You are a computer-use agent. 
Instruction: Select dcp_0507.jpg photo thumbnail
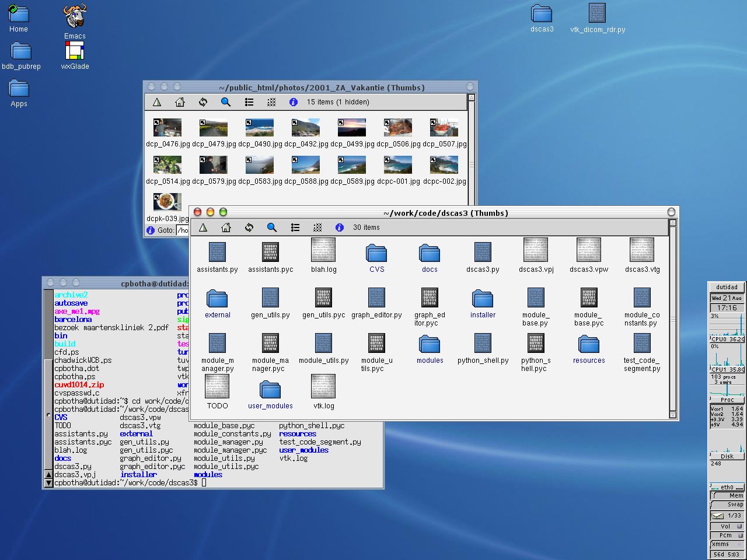444,127
